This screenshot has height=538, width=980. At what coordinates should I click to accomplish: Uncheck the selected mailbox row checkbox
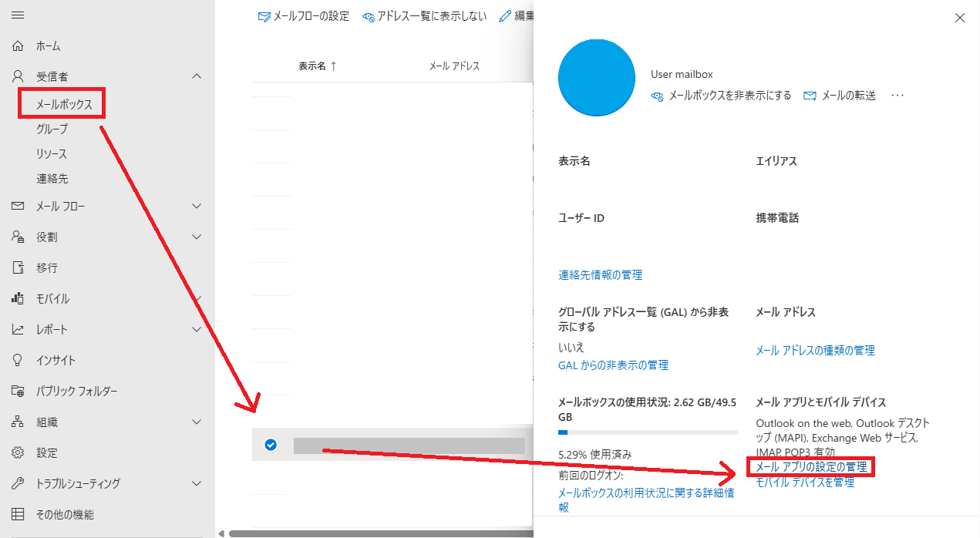(x=271, y=445)
